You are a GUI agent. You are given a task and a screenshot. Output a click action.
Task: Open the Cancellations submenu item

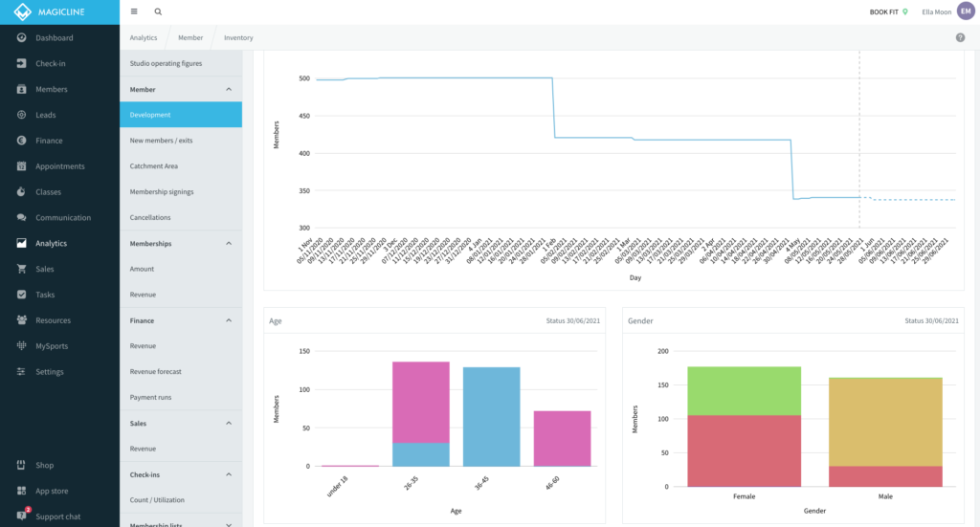tap(150, 218)
